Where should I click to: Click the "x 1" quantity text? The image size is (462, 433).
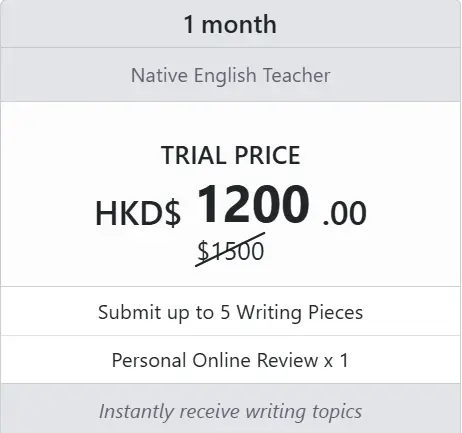[x=336, y=360]
